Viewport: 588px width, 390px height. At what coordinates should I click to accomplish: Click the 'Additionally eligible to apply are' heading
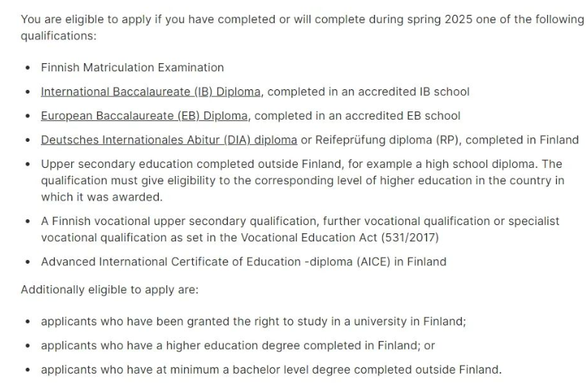click(109, 290)
